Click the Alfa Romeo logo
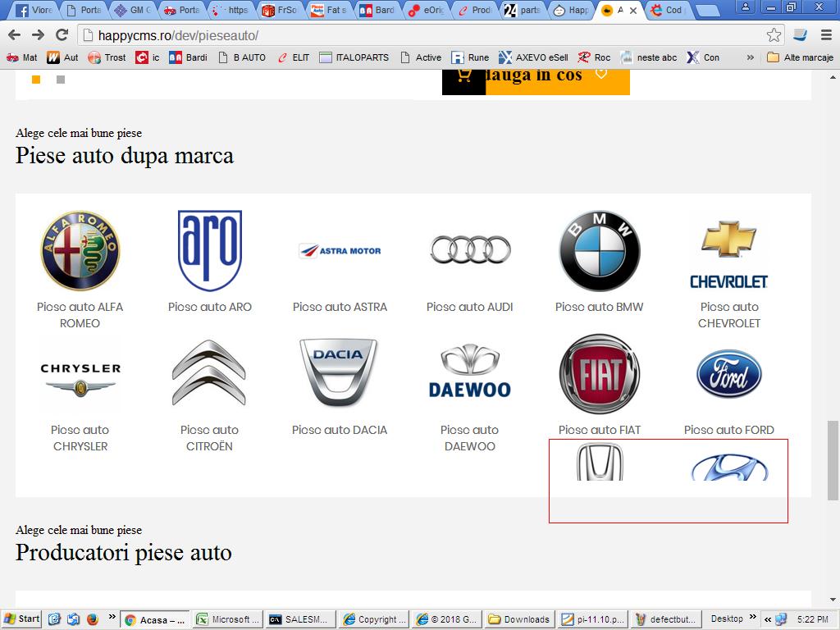 (x=80, y=250)
